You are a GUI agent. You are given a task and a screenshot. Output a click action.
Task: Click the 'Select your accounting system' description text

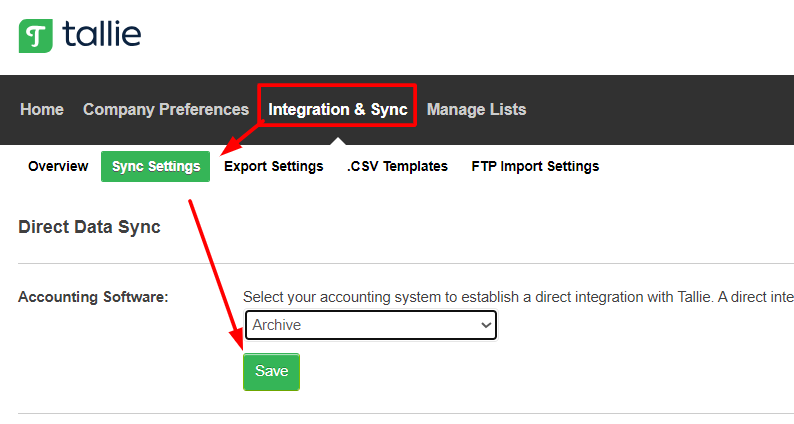tap(518, 297)
